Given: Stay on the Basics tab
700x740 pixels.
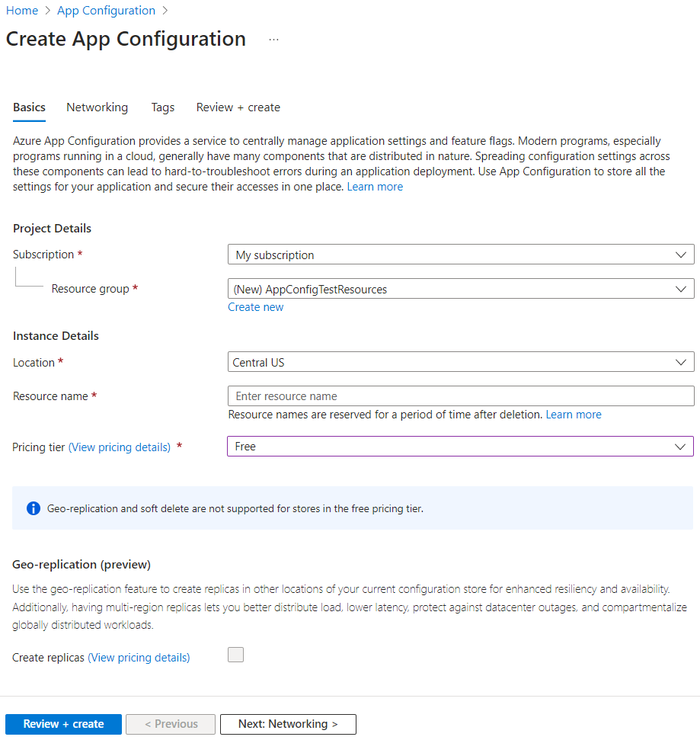Looking at the screenshot, I should (x=28, y=107).
